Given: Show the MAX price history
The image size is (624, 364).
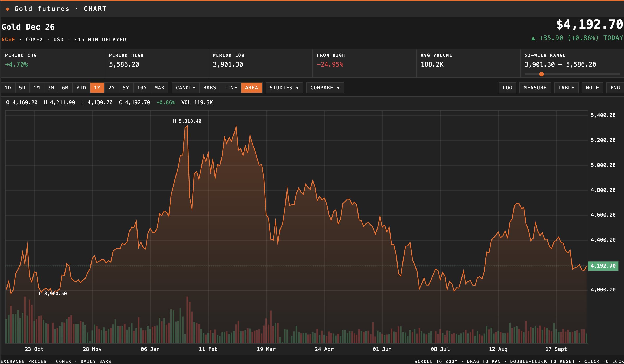Looking at the screenshot, I should [159, 88].
